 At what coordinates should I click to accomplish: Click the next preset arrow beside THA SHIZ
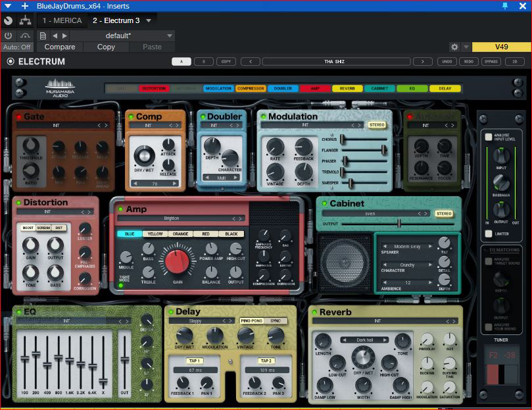tap(422, 62)
